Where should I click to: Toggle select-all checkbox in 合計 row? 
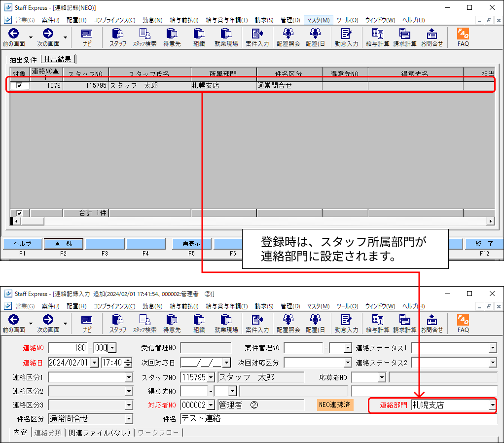point(19,213)
